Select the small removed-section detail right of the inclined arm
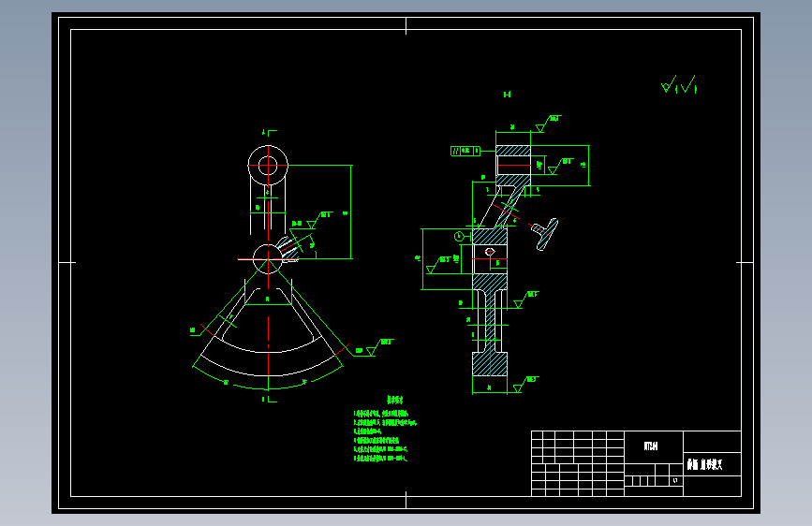 [x=545, y=233]
